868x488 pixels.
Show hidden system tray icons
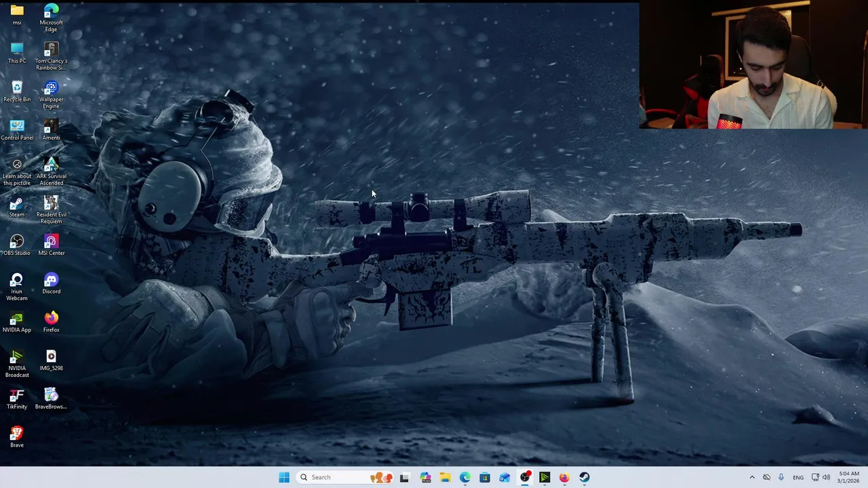click(751, 477)
